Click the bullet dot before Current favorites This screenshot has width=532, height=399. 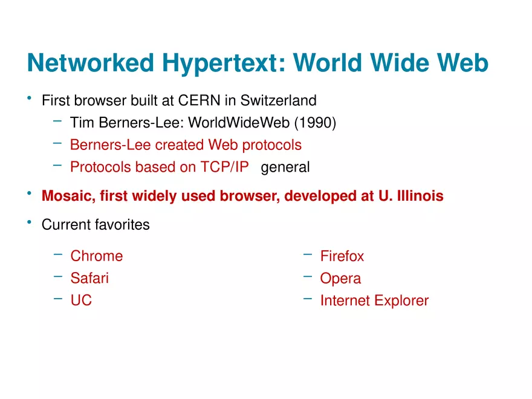tap(28, 222)
